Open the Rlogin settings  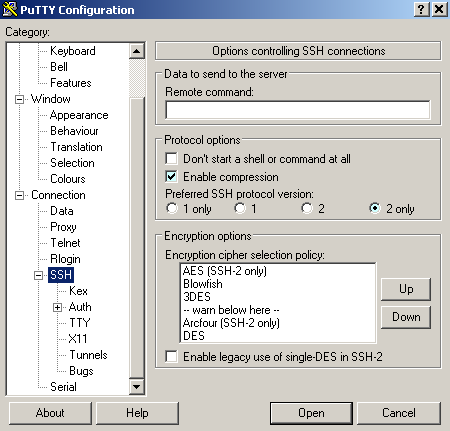pyautogui.click(x=65, y=259)
